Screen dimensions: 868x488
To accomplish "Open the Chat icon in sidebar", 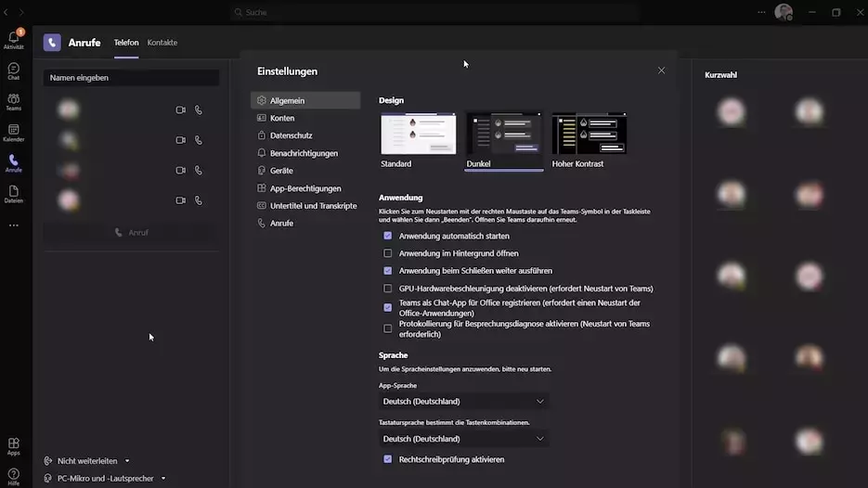I will coord(13,71).
